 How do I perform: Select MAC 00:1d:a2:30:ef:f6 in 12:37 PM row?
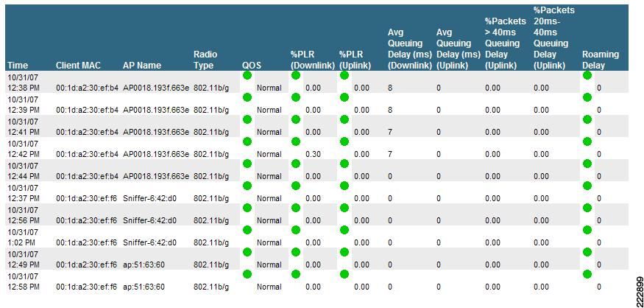click(87, 199)
